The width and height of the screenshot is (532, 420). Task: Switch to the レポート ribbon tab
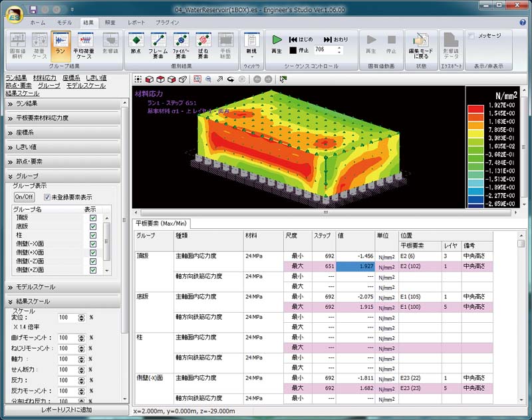(x=136, y=23)
